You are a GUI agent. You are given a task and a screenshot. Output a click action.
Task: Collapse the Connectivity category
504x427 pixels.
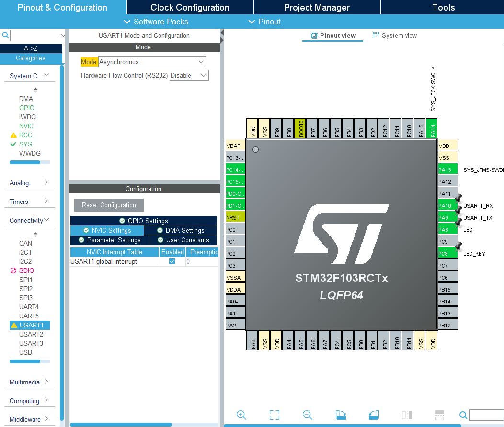tap(30, 220)
